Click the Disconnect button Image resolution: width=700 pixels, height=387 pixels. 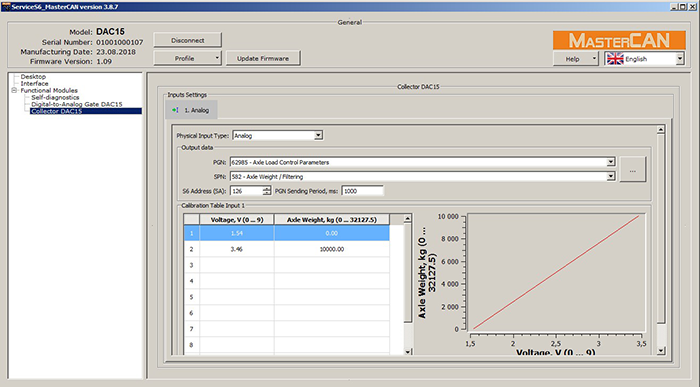coord(188,40)
